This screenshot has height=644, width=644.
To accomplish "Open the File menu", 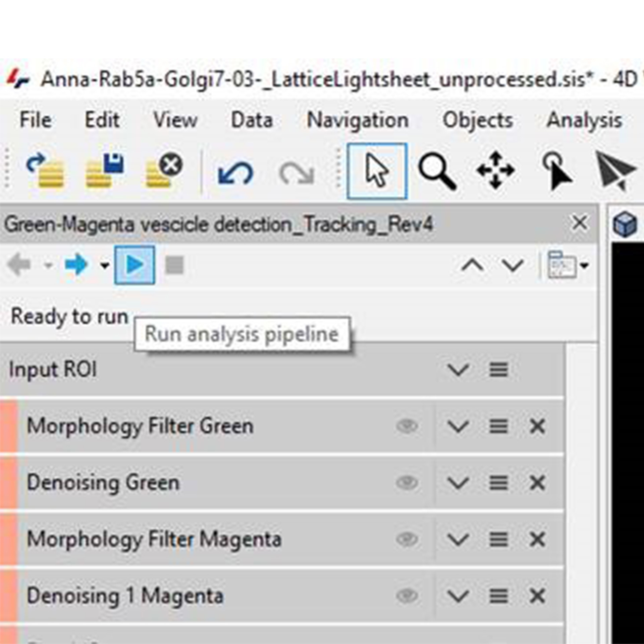I will coord(35,120).
